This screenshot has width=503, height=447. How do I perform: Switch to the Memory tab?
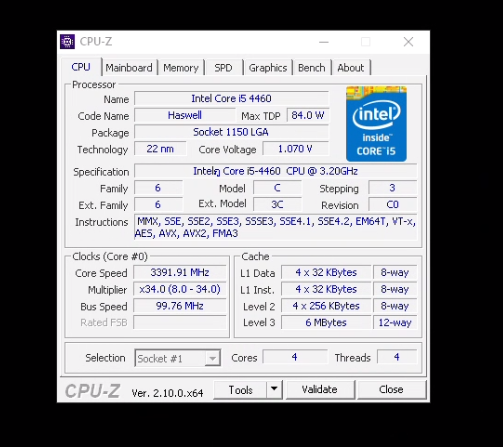181,68
